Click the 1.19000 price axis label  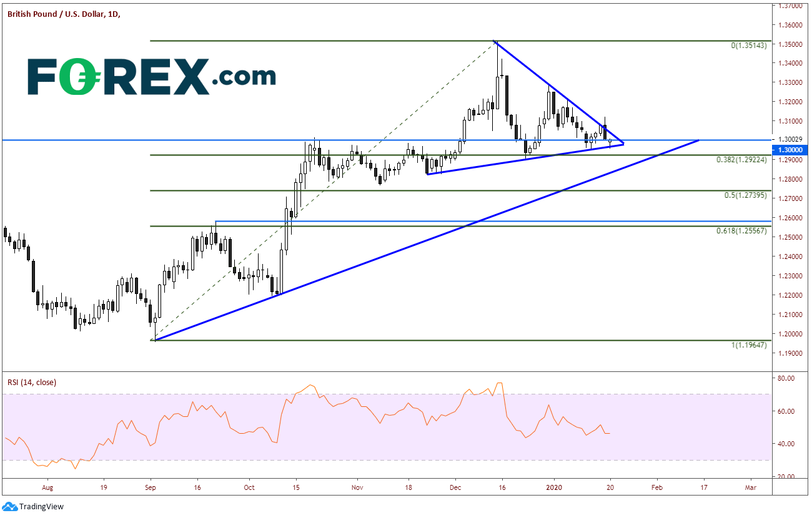(790, 353)
